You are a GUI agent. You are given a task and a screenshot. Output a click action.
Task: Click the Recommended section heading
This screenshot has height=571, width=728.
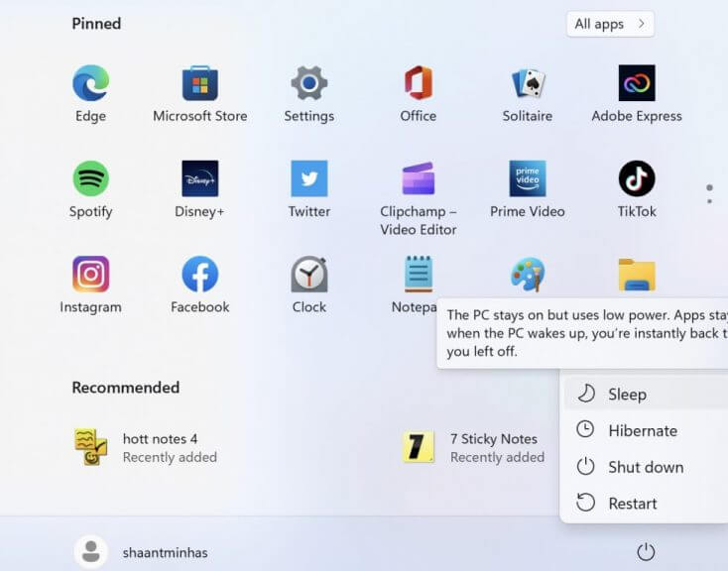tap(125, 388)
